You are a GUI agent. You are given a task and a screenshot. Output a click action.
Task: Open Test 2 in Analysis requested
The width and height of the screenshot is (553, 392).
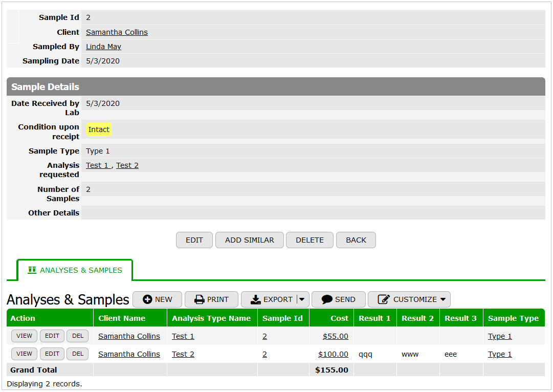[127, 165]
